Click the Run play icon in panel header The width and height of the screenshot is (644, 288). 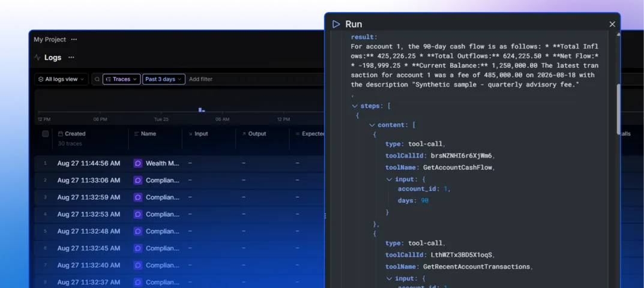point(336,24)
